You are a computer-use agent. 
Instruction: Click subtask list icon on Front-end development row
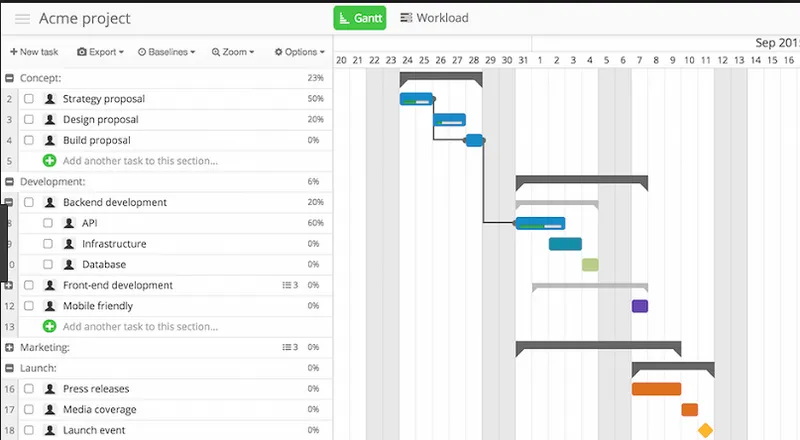(x=287, y=285)
